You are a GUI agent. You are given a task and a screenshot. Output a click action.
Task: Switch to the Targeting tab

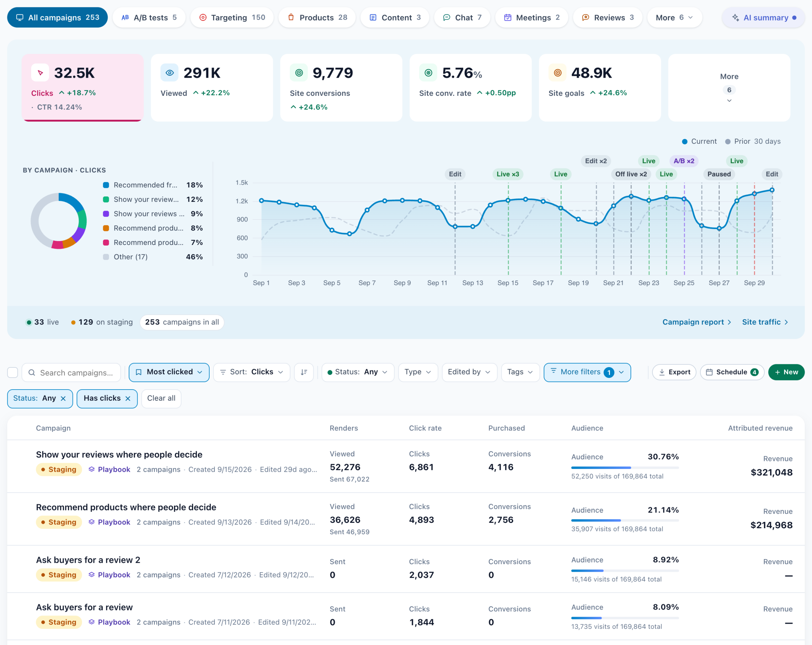coord(232,17)
